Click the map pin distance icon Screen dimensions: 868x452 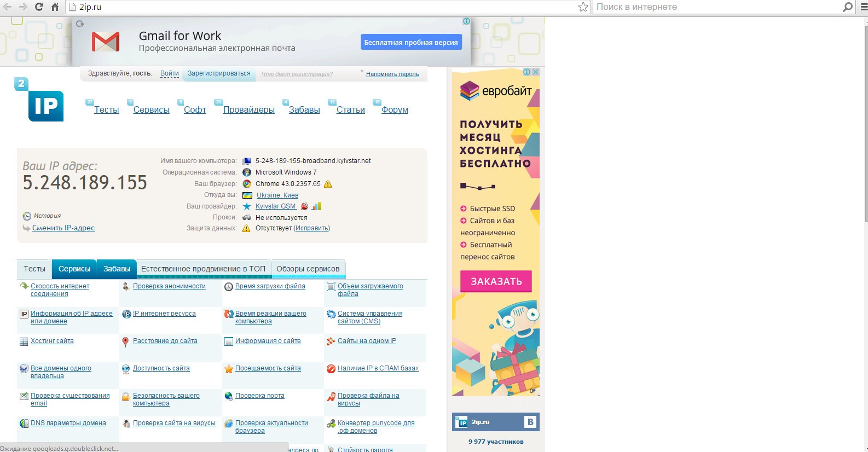click(x=125, y=342)
